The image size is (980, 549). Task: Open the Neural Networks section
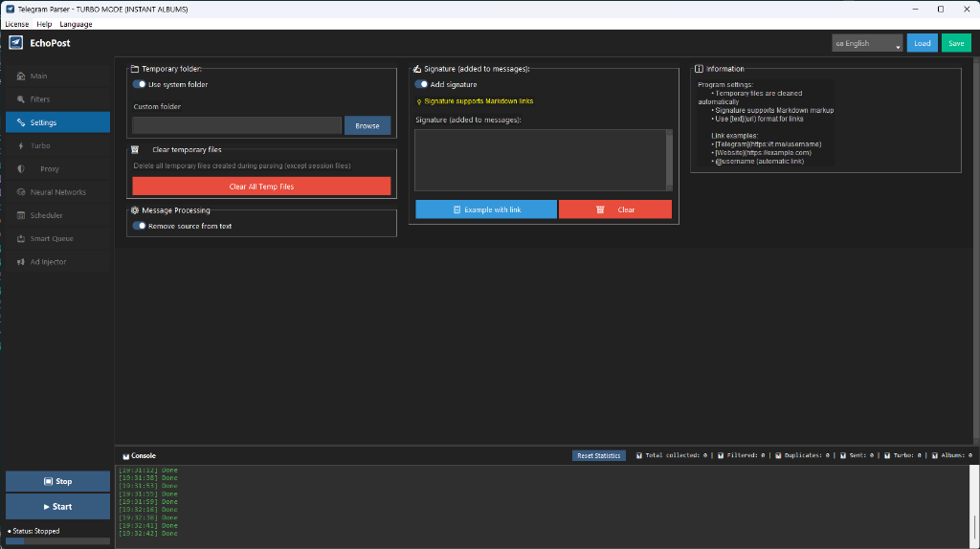[x=57, y=191]
